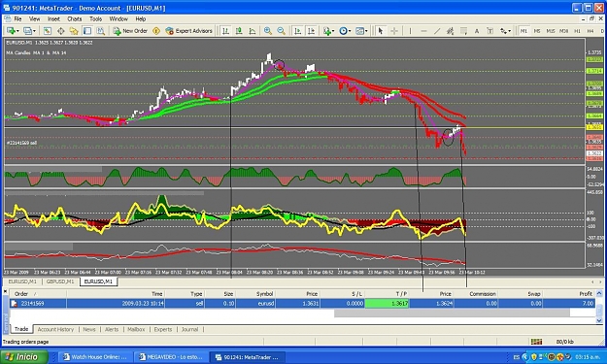Select the Equidistant Channel tool

point(451,31)
